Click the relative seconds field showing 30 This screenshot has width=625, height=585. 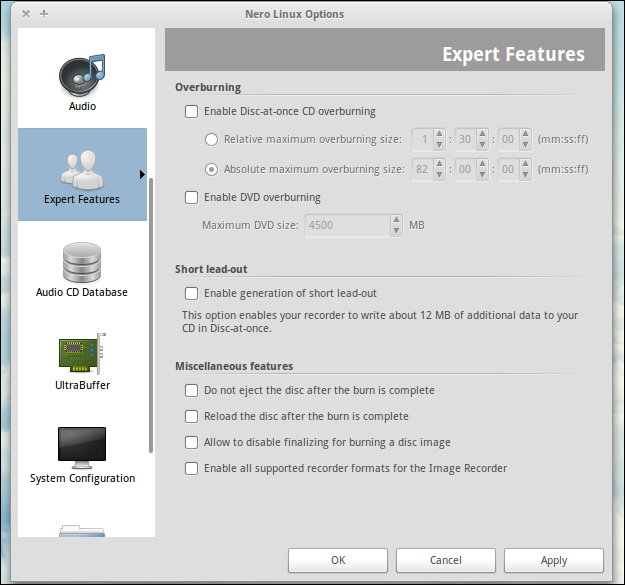(x=466, y=139)
